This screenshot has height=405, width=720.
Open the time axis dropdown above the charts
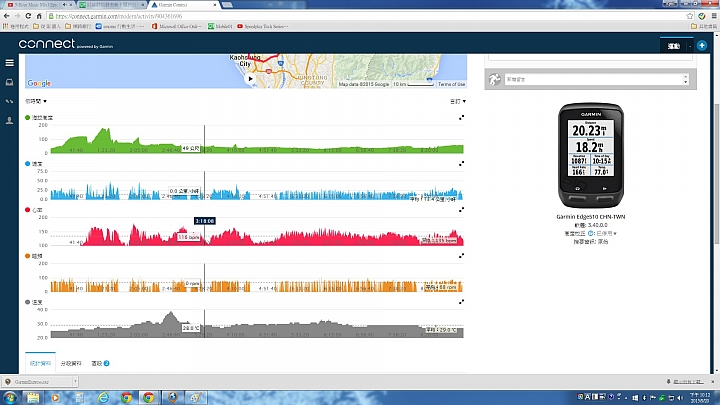pos(36,101)
